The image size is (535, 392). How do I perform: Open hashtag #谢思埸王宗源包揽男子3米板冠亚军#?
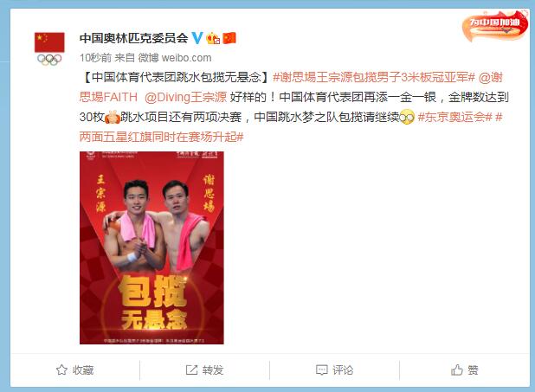point(374,77)
